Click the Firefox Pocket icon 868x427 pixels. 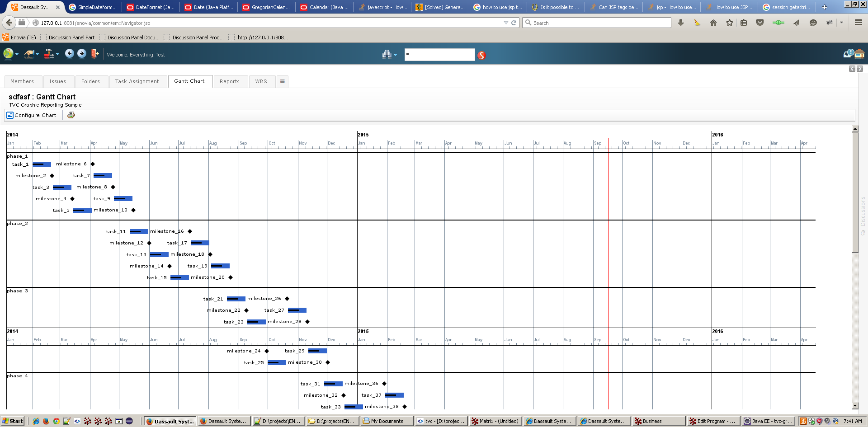coord(760,23)
